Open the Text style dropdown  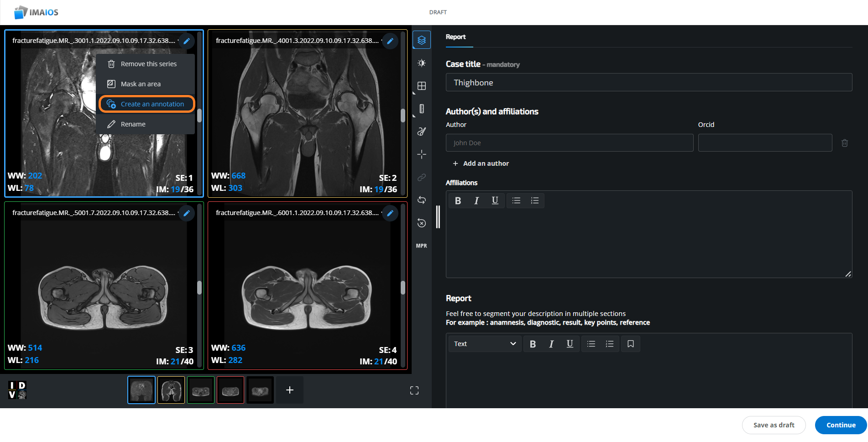485,344
